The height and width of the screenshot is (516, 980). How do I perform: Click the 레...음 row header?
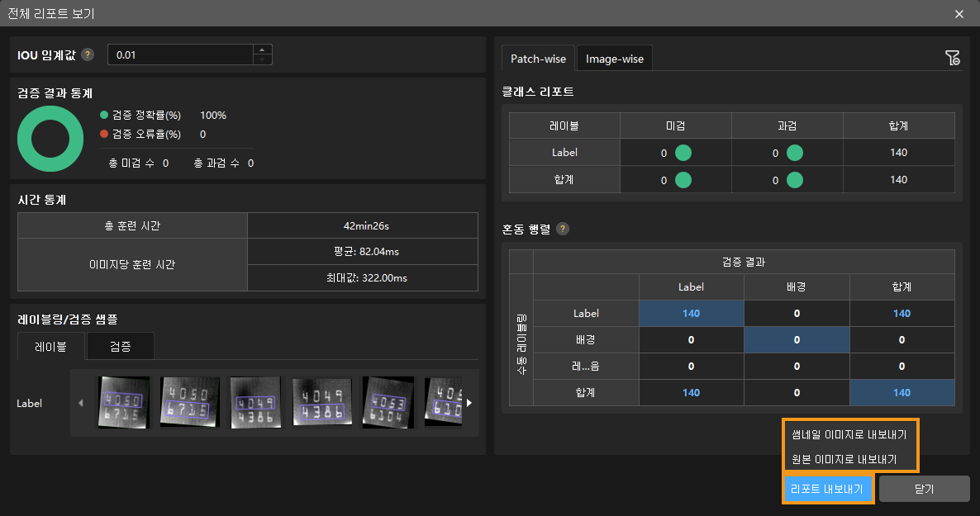click(x=586, y=366)
